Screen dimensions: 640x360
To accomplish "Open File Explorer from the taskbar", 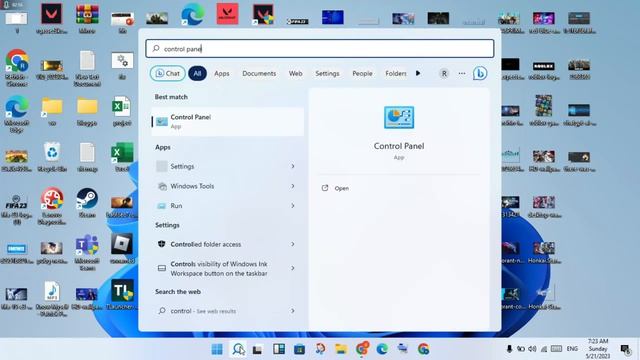I will tap(341, 349).
